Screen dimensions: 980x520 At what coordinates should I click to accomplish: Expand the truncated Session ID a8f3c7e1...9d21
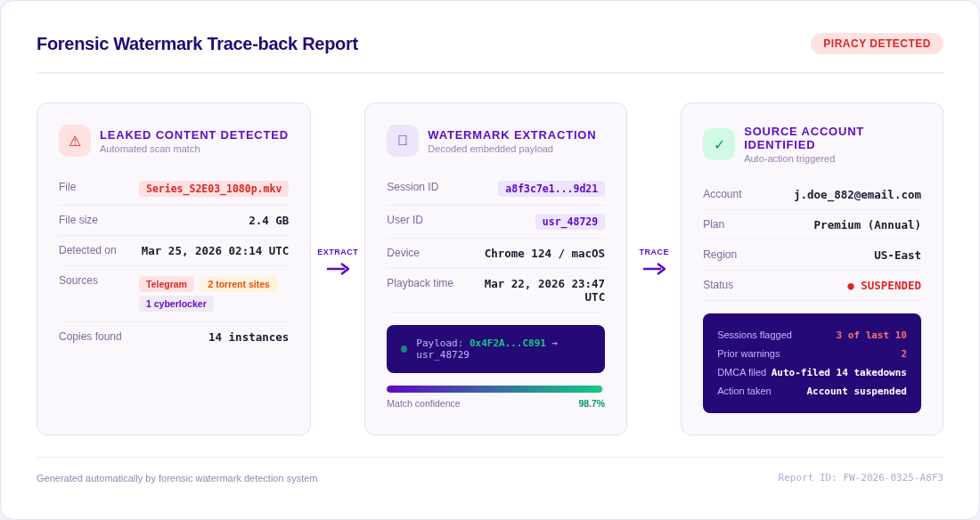click(x=551, y=189)
